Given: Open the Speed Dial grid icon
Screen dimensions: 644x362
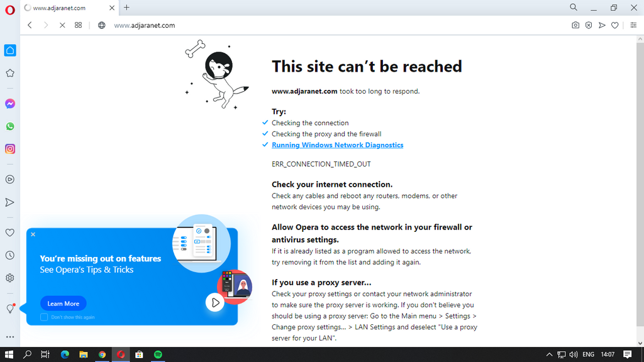Looking at the screenshot, I should pos(78,25).
